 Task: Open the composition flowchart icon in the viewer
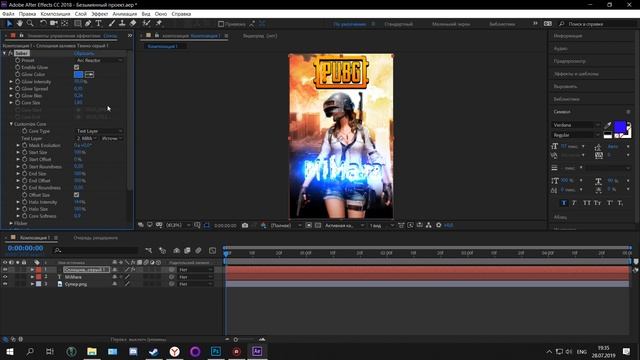click(x=429, y=225)
